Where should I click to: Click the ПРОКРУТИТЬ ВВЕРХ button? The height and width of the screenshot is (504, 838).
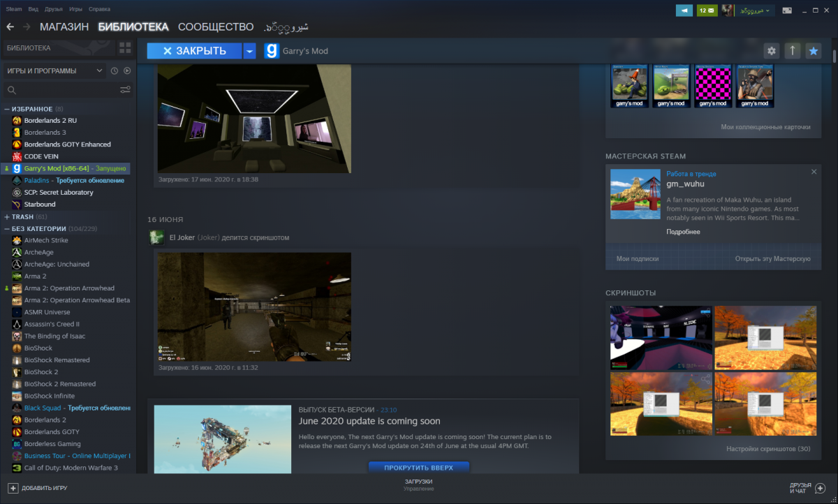click(418, 467)
